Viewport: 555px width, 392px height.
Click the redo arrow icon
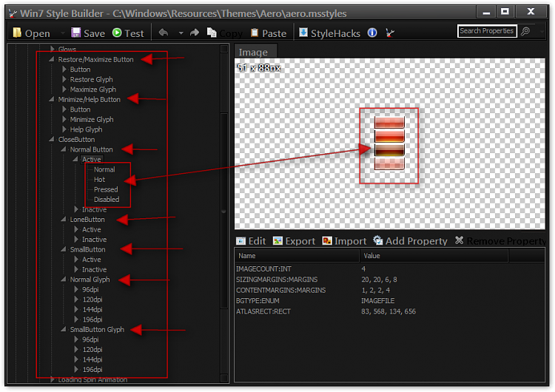[195, 33]
